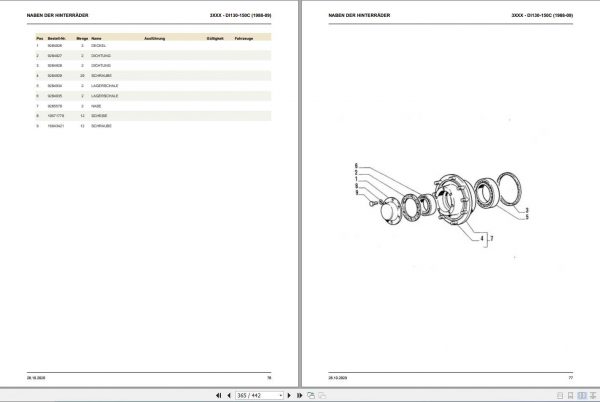This screenshot has width=600, height=402.
Task: Switch to single page view
Action: point(560,395)
